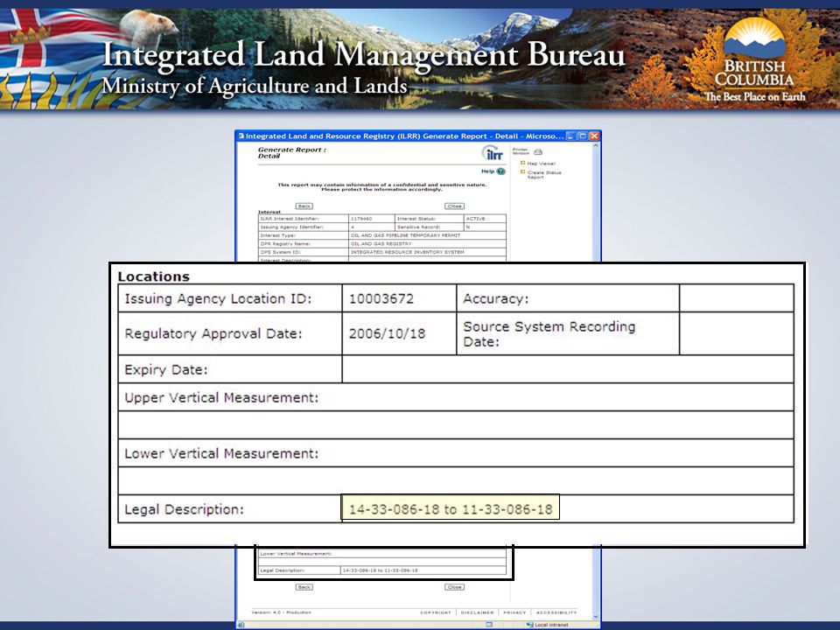Click the Close button above the Interest table

pos(454,206)
